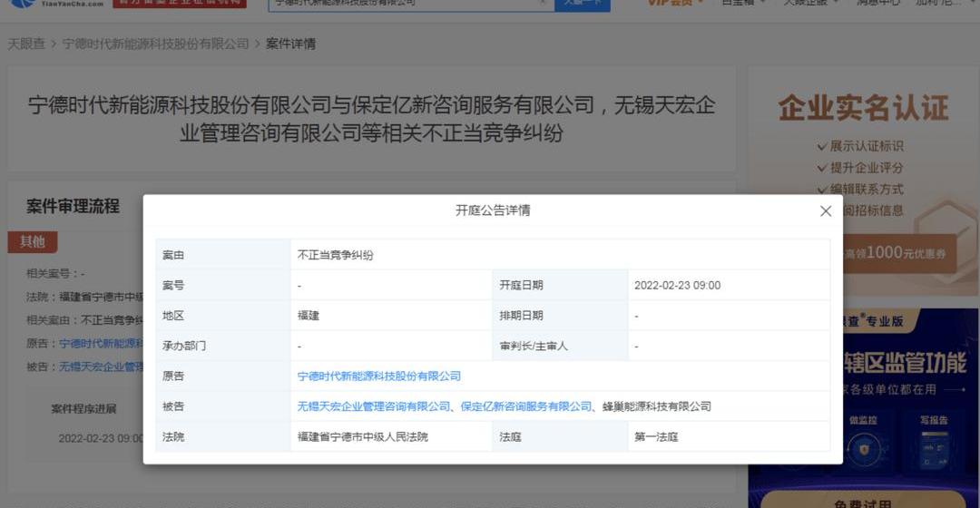This screenshot has width=980, height=508.
Task: Click the 开庭公告详情 dialog title
Action: pos(493,210)
